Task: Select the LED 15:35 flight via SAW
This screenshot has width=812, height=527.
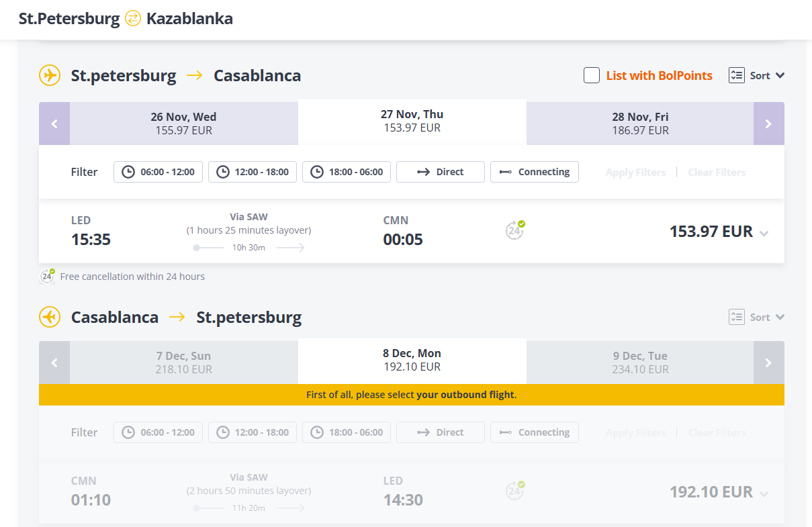Action: pyautogui.click(x=412, y=231)
